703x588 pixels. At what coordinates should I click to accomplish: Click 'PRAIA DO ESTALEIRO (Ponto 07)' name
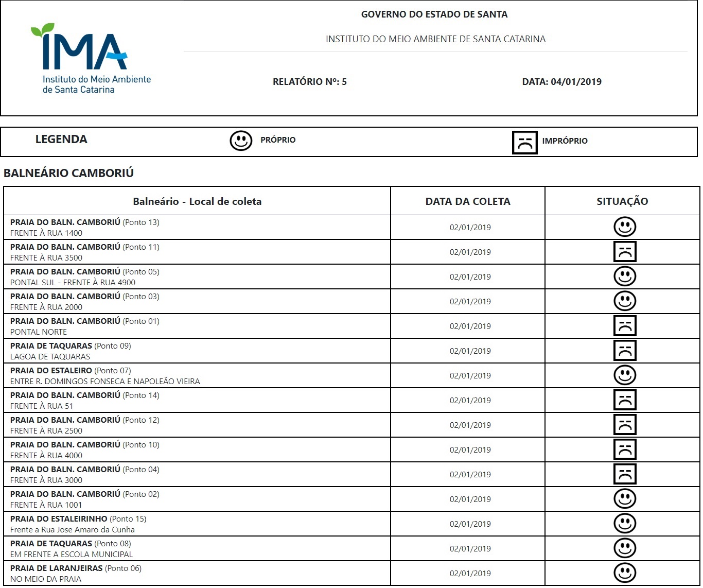point(71,370)
